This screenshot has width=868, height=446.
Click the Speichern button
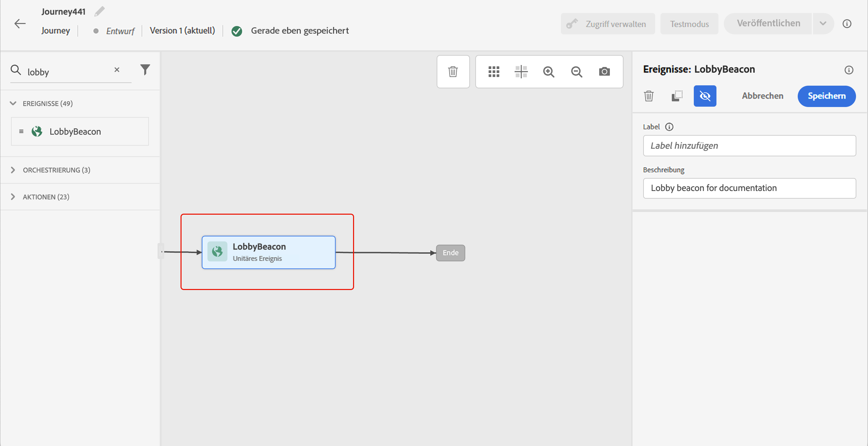pos(826,96)
